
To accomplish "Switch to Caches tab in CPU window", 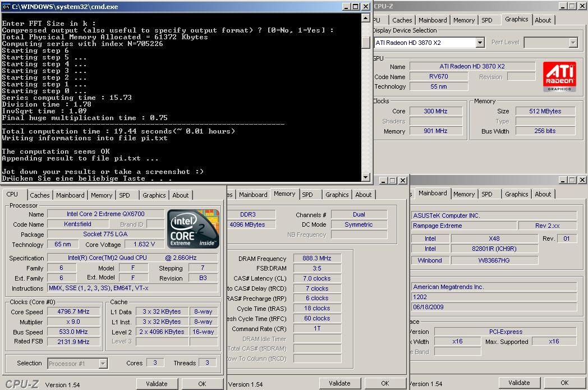I will [40, 195].
